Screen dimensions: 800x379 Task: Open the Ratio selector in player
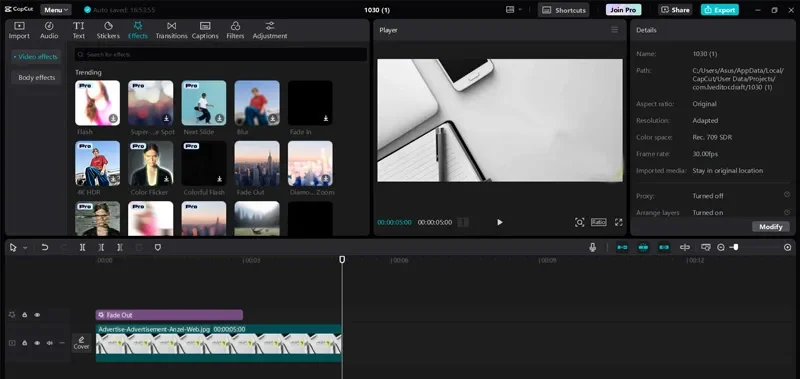coord(598,222)
